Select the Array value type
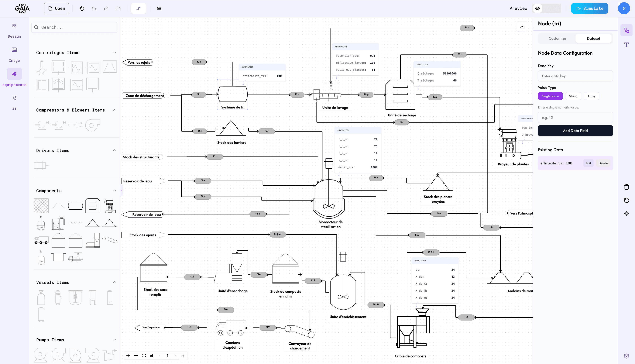635x364 pixels. pos(591,96)
